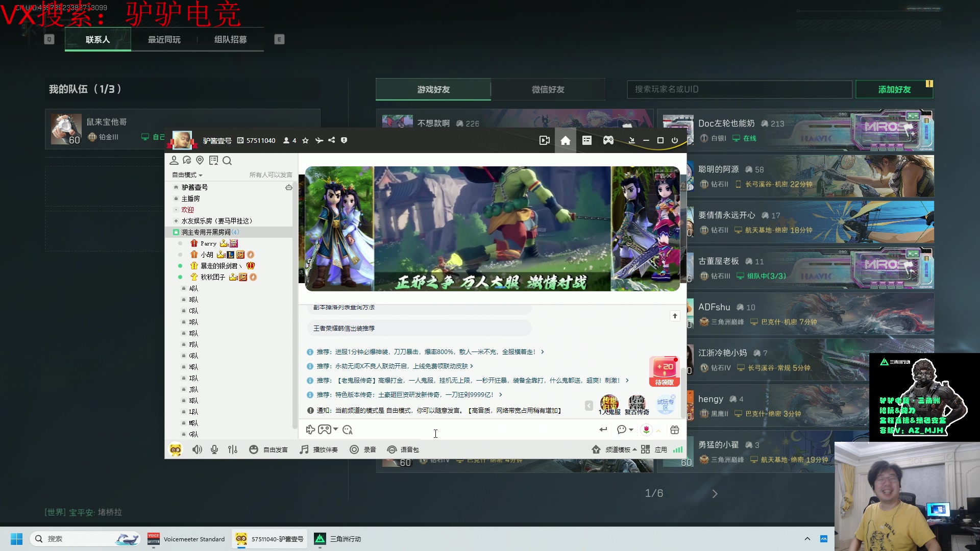Open 语音包 voice pack

(x=403, y=449)
